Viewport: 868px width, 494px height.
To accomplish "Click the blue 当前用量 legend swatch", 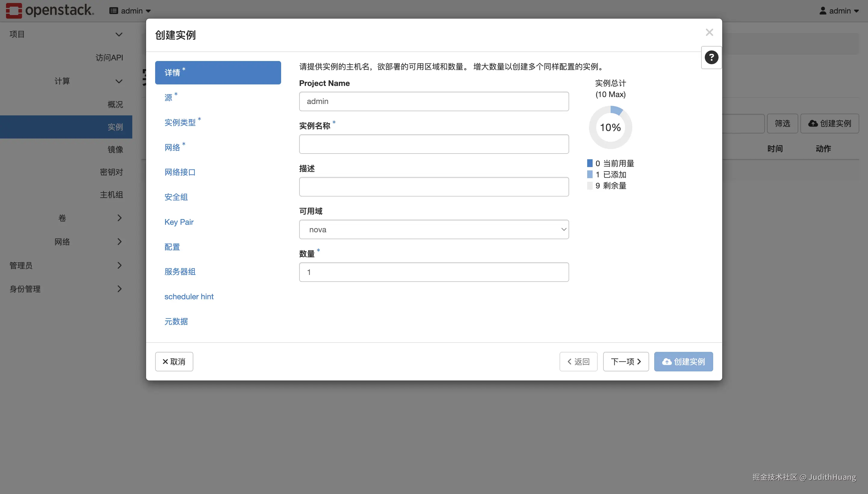I will point(590,163).
